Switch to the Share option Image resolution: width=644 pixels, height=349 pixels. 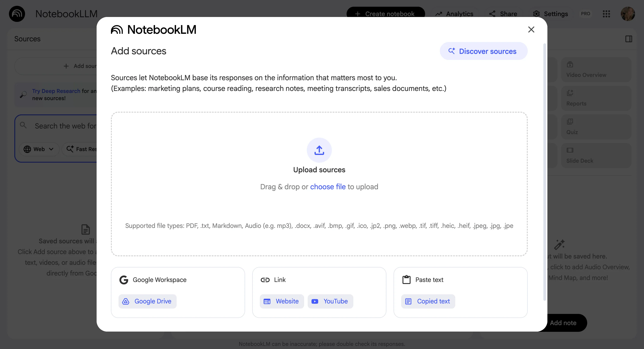[x=503, y=14]
